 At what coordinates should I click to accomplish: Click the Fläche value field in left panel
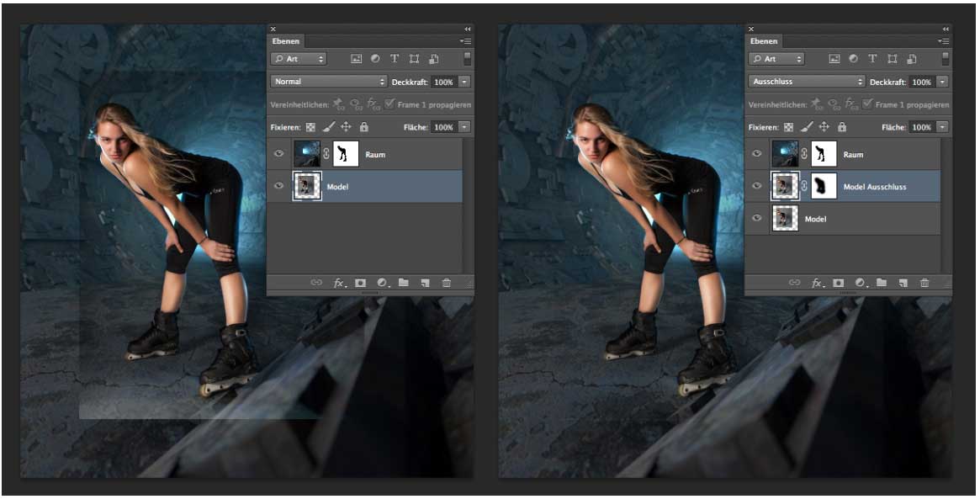click(x=443, y=127)
